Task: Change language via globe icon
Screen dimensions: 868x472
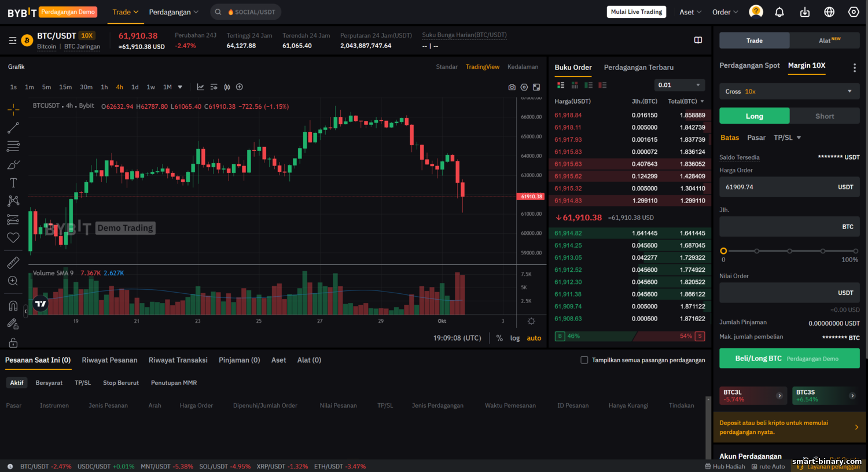Action: tap(829, 12)
